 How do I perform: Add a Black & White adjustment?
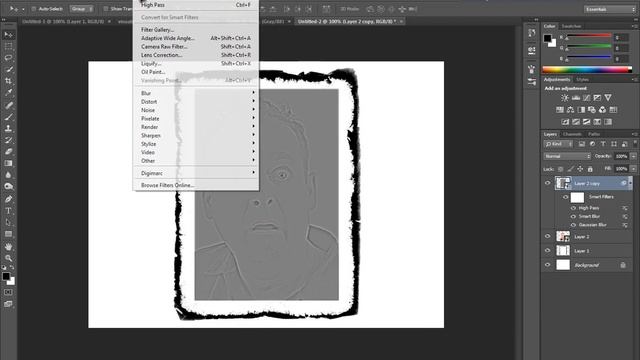pos(581,110)
